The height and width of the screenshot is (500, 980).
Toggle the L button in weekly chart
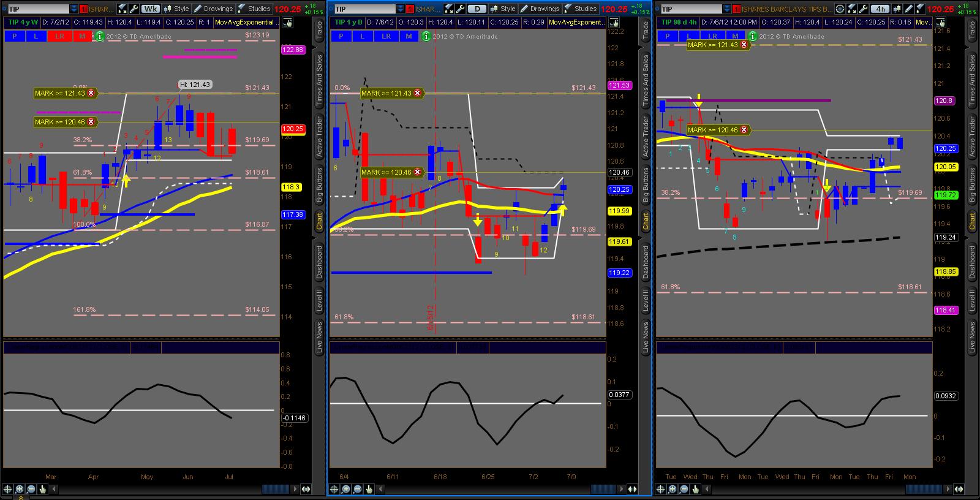click(36, 36)
